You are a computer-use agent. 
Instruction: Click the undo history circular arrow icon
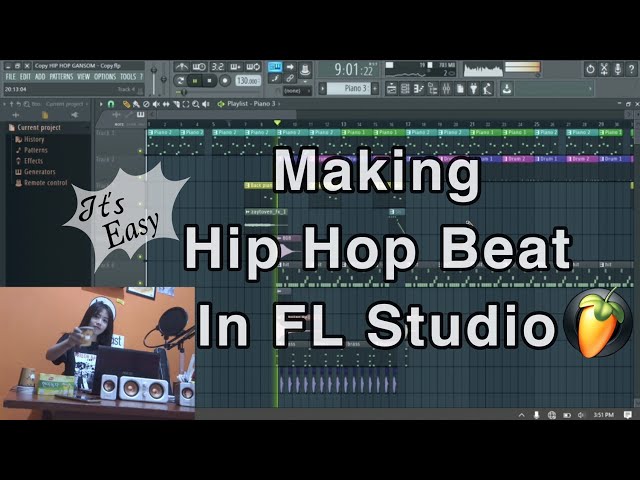click(x=590, y=69)
